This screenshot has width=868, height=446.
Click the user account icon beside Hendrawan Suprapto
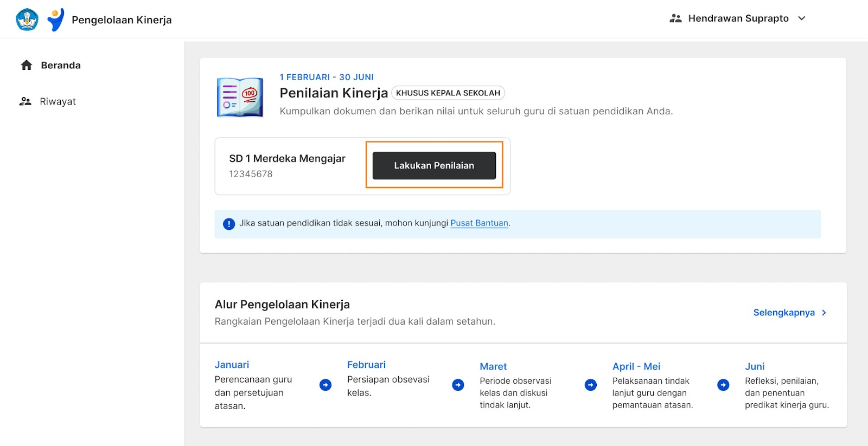[675, 18]
